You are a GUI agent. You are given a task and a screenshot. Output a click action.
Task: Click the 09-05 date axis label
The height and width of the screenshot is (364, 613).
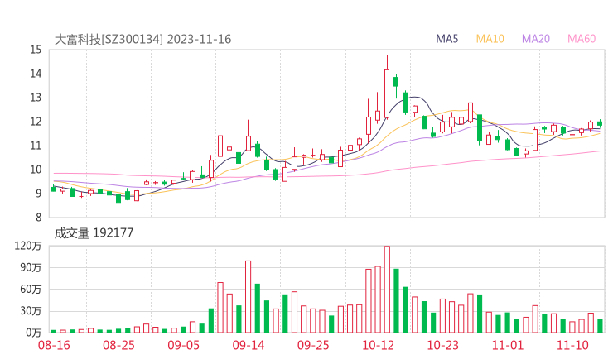184,345
